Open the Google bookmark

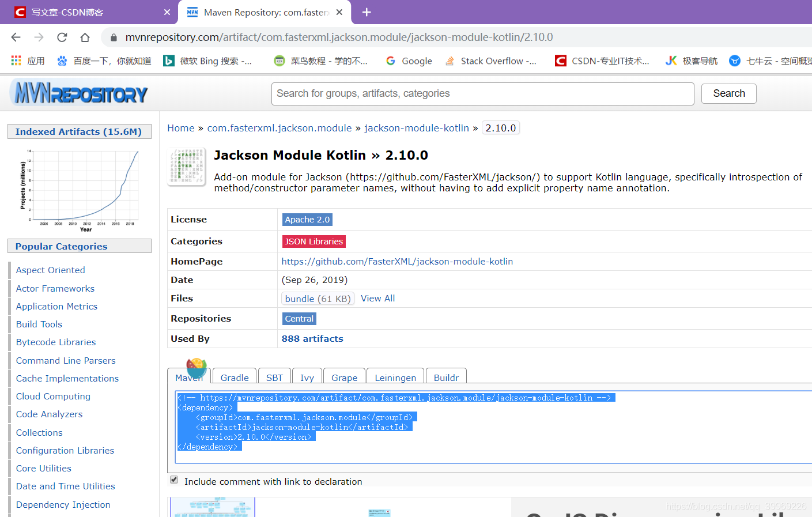click(409, 61)
